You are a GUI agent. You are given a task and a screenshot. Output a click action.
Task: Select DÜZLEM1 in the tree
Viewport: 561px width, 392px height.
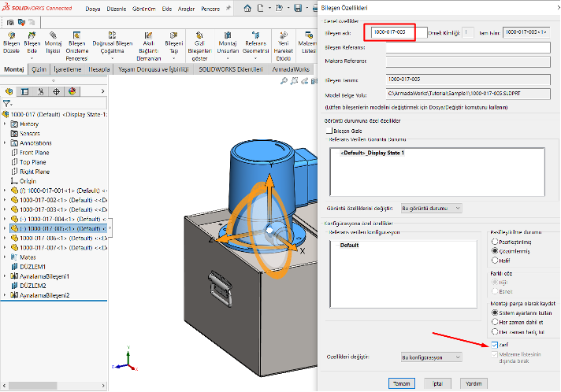click(32, 267)
